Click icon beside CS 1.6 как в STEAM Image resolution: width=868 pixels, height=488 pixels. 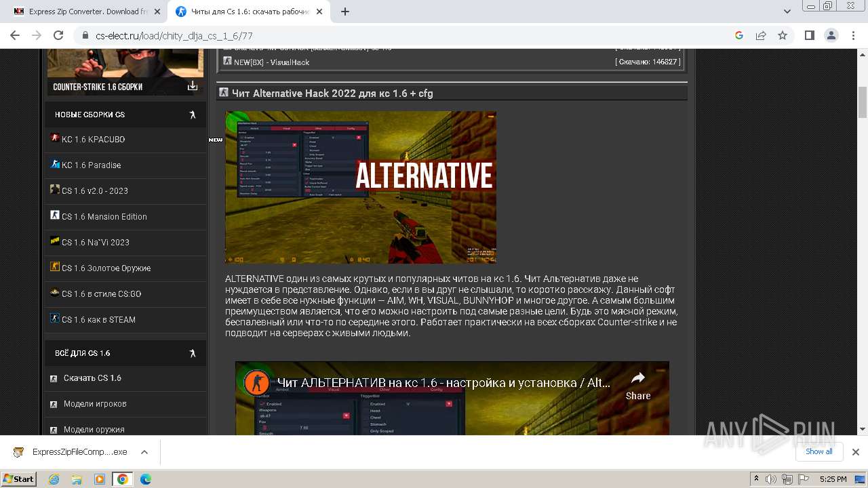[x=55, y=319]
